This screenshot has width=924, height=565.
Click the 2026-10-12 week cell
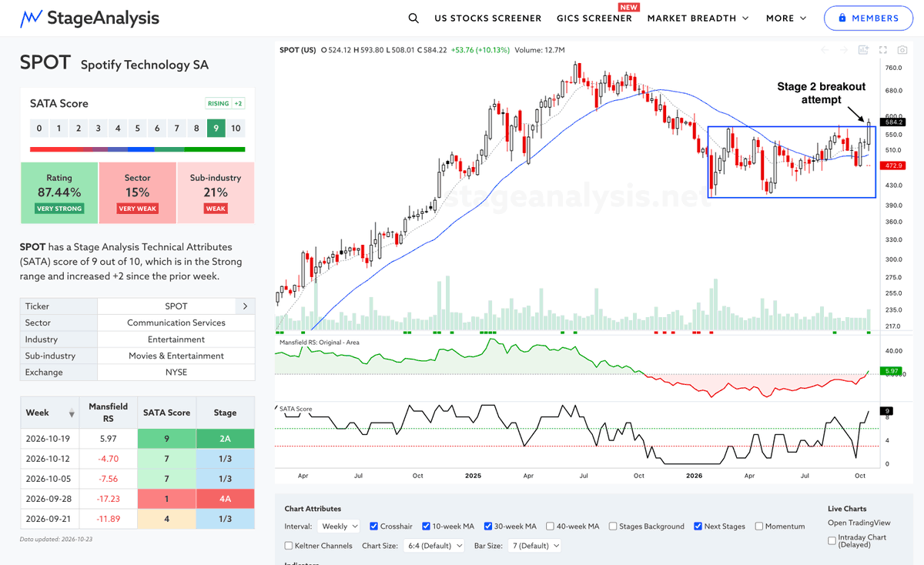click(x=51, y=459)
